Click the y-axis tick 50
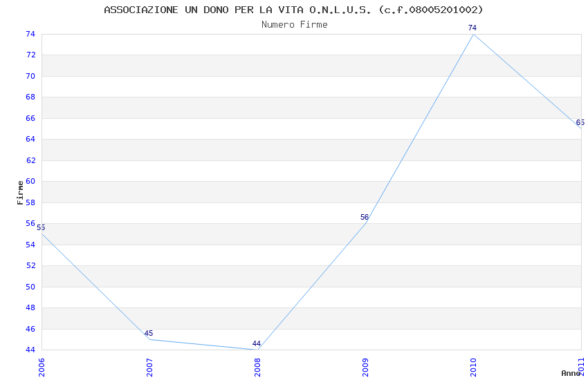The width and height of the screenshot is (588, 380). click(x=30, y=287)
